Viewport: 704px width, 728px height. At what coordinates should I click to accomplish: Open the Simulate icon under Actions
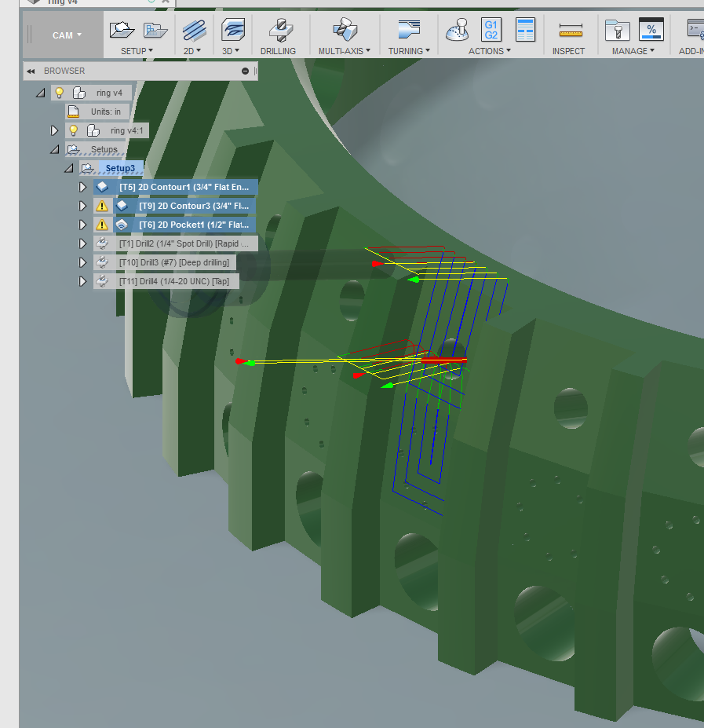458,30
